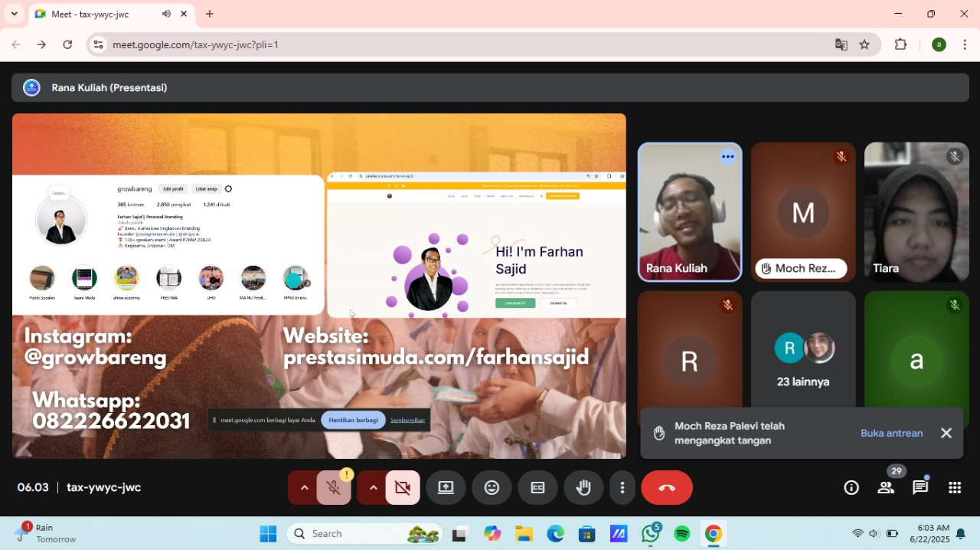
Task: Expand video settings arrow beside camera
Action: point(373,488)
